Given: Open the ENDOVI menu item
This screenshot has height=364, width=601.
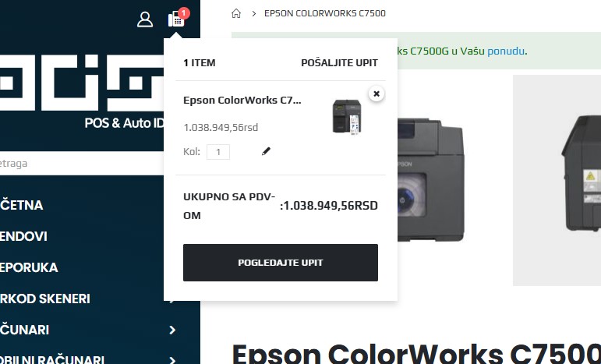Looking at the screenshot, I should coord(23,236).
